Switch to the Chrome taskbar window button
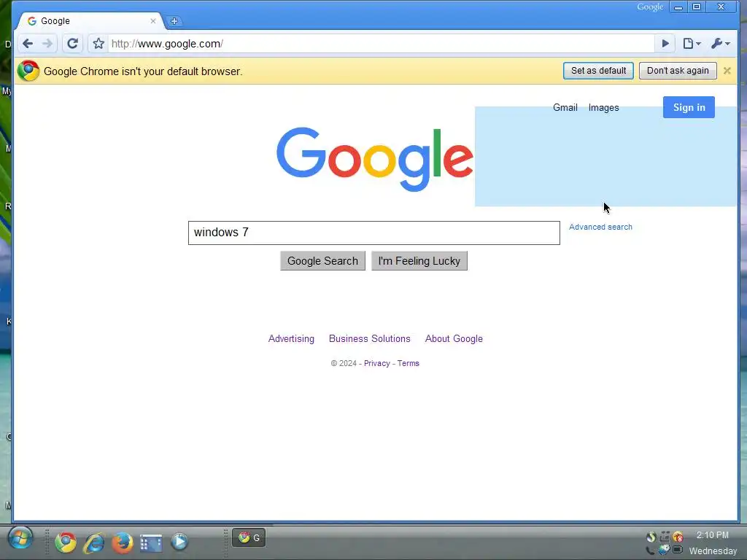Screen dimensions: 747x560 click(x=249, y=537)
